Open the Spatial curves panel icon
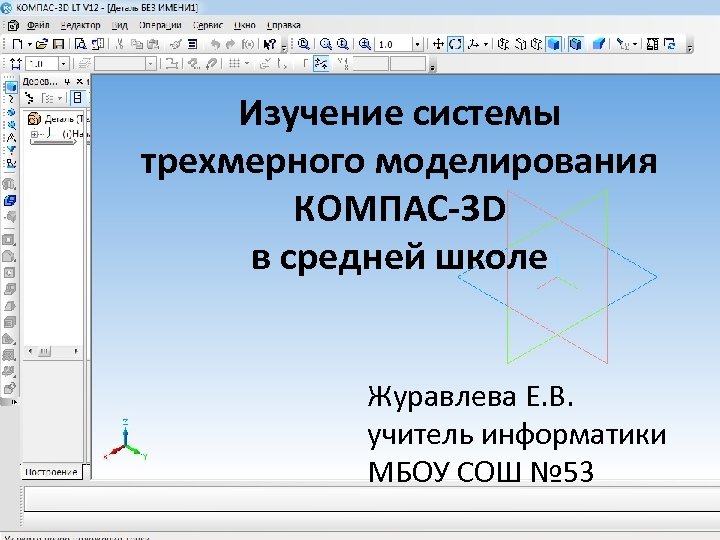This screenshot has width=720, height=540. tap(10, 100)
